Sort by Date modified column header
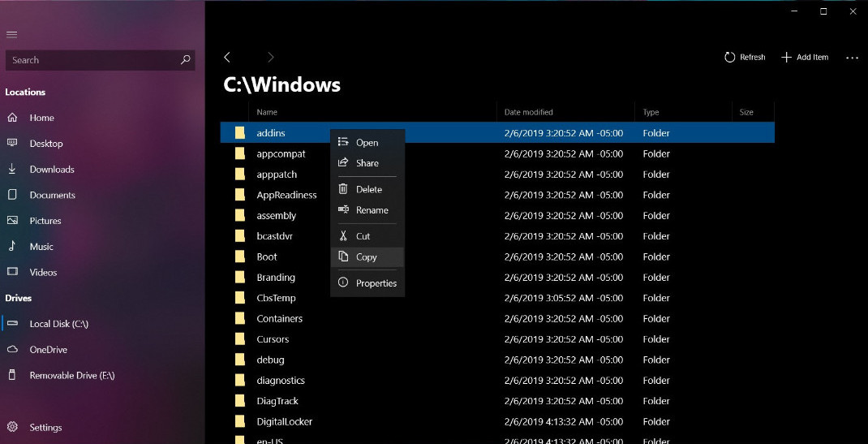The image size is (868, 444). pos(529,112)
